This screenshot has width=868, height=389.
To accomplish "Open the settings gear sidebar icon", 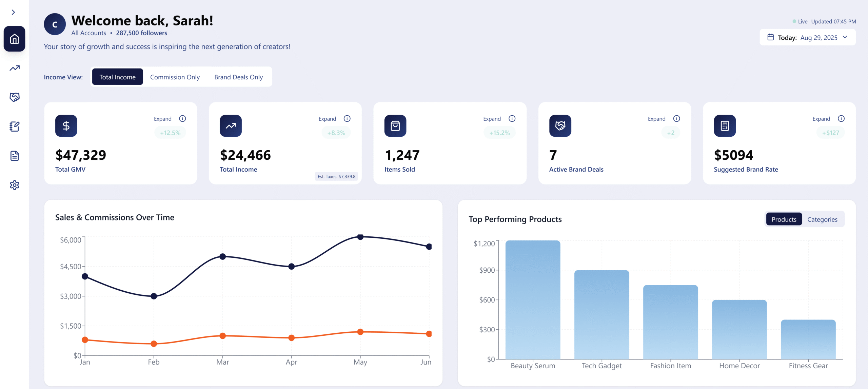I will point(14,185).
